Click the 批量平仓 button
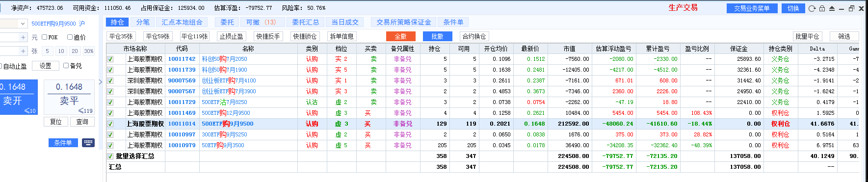This screenshot has height=182, width=868. click(807, 36)
